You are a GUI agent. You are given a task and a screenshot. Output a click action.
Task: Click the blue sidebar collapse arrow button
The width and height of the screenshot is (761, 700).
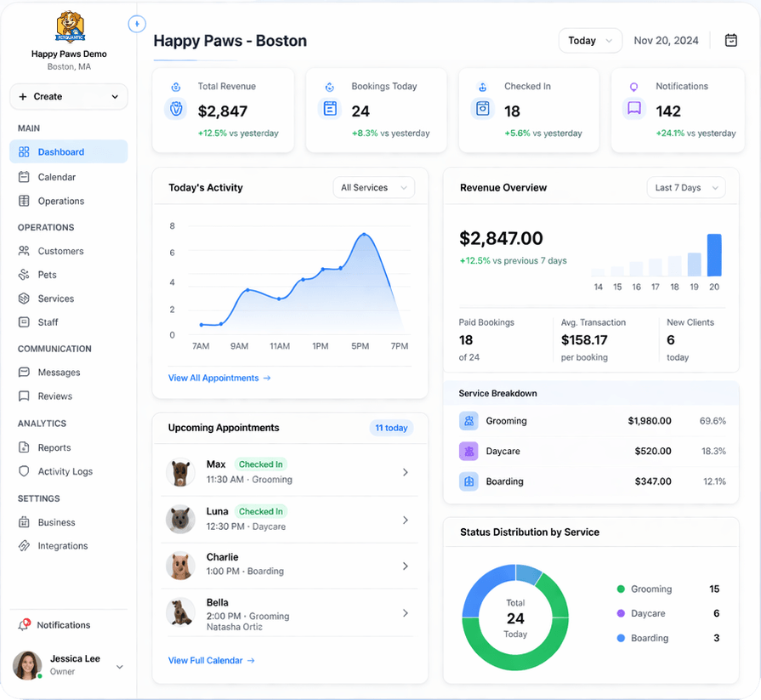[x=137, y=24]
